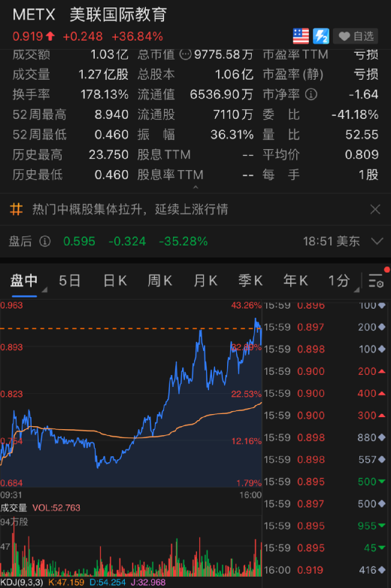Tap the 量比 52.55 value
The image size is (391, 588).
362,135
